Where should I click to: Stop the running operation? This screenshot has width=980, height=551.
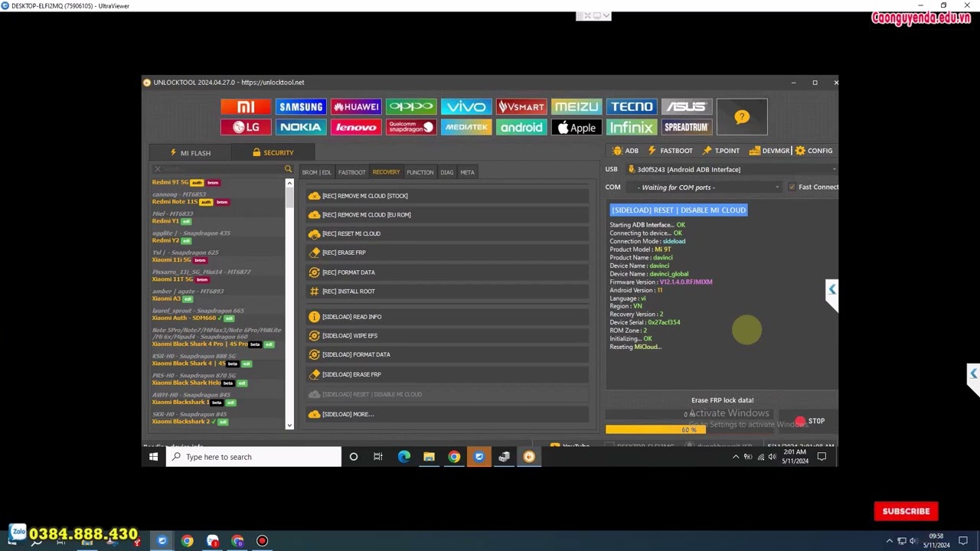pos(810,421)
